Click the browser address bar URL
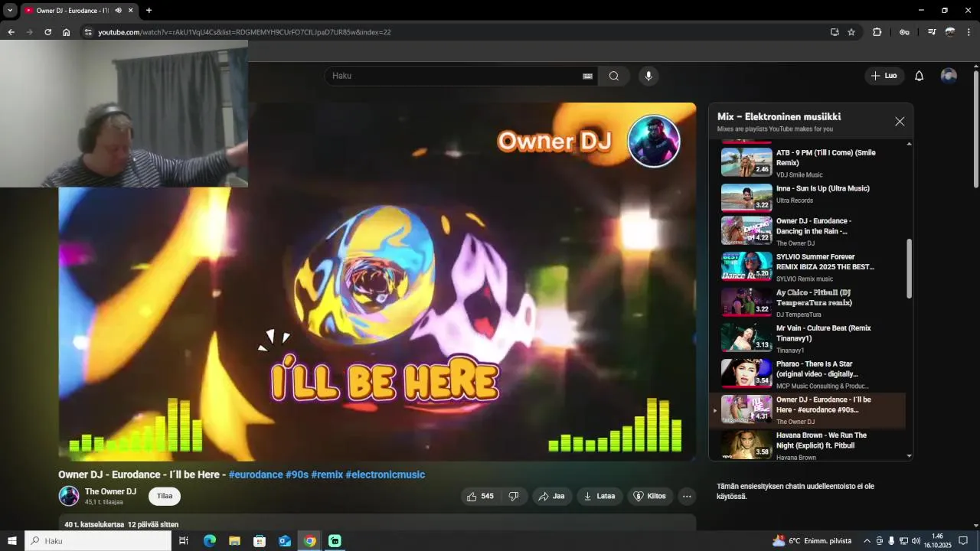 [244, 32]
